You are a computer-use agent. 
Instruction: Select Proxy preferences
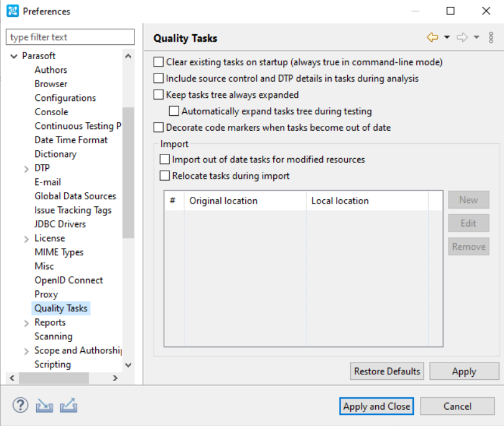click(x=46, y=295)
